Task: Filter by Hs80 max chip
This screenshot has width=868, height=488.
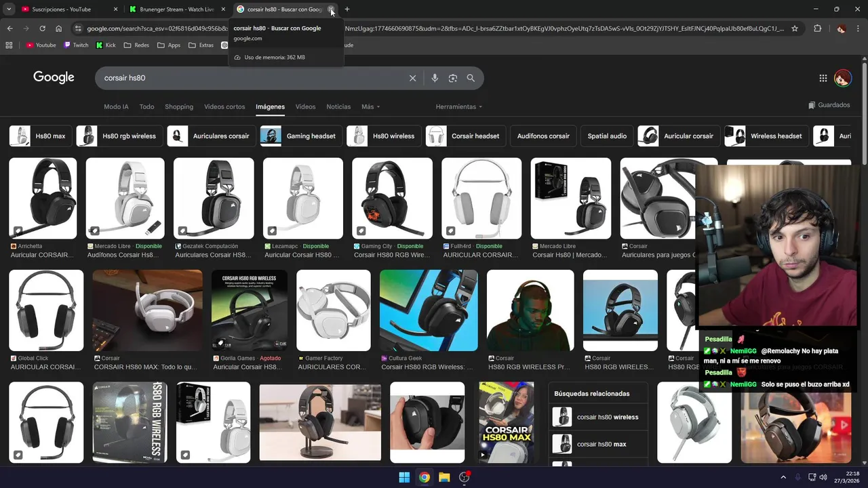Action: (x=41, y=136)
